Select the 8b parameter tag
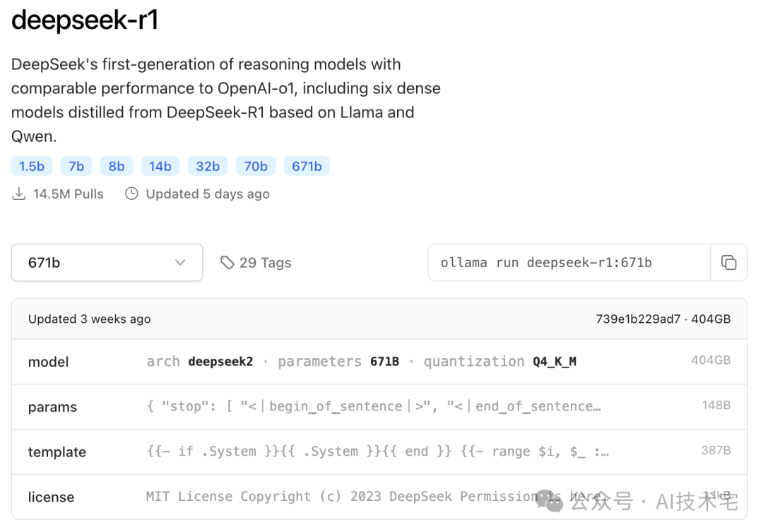 [117, 165]
